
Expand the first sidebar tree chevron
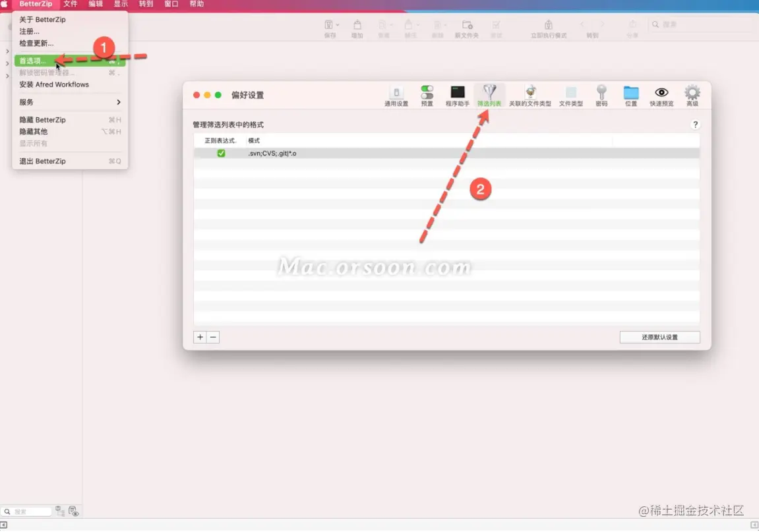[7, 51]
